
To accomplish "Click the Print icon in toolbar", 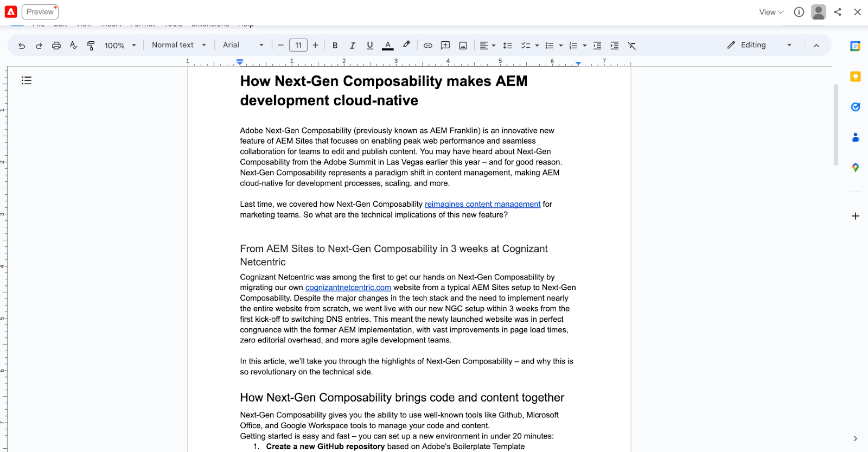I will click(56, 46).
